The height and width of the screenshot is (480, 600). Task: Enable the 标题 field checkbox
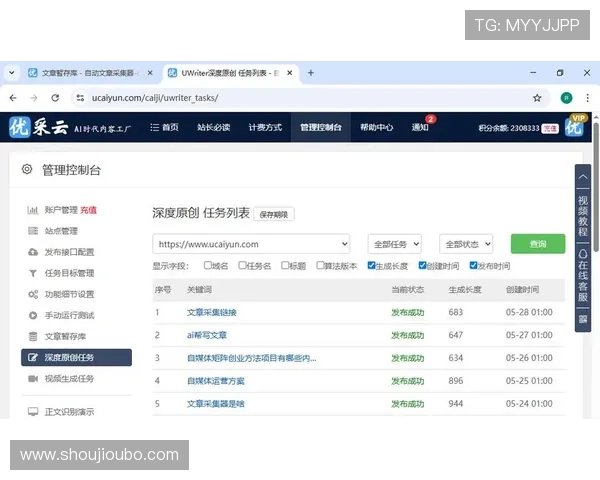[x=285, y=265]
